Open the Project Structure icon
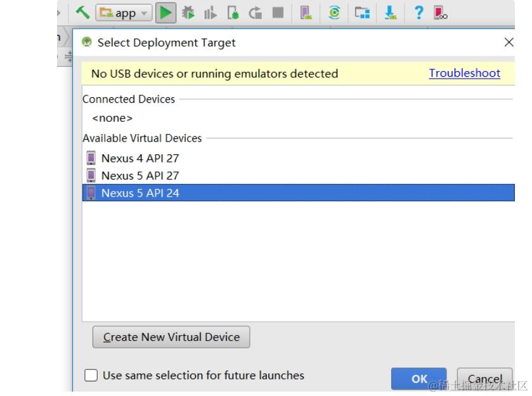 click(362, 13)
